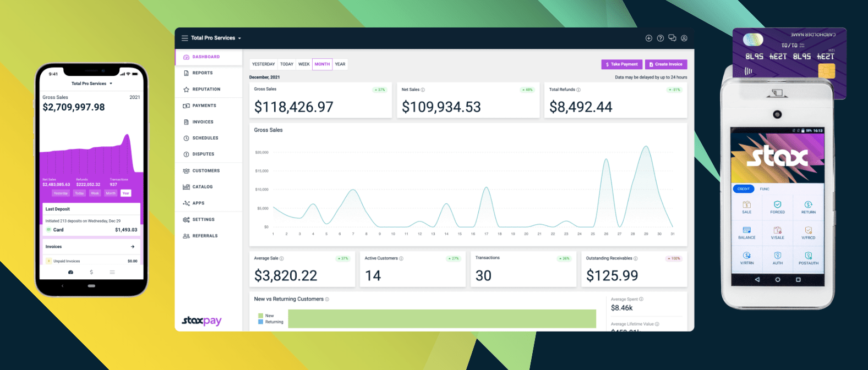Tap the BALANCE icon on the terminal
The width and height of the screenshot is (868, 370).
(746, 233)
